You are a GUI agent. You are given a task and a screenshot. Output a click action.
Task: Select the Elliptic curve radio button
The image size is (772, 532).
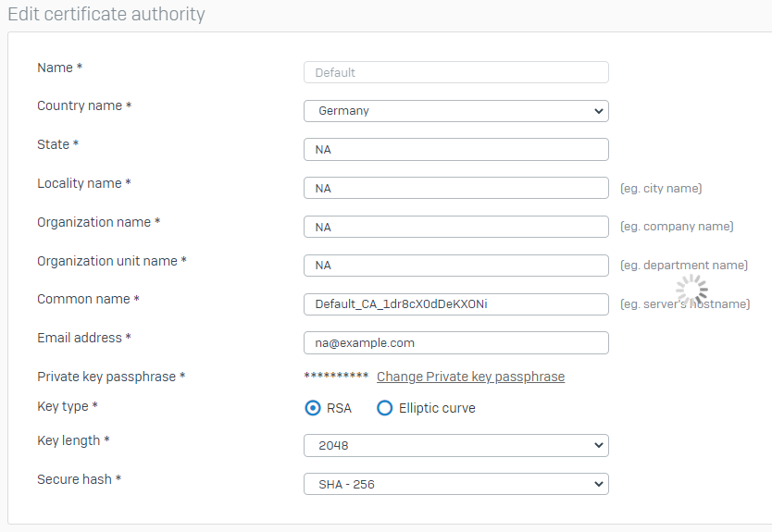(384, 408)
